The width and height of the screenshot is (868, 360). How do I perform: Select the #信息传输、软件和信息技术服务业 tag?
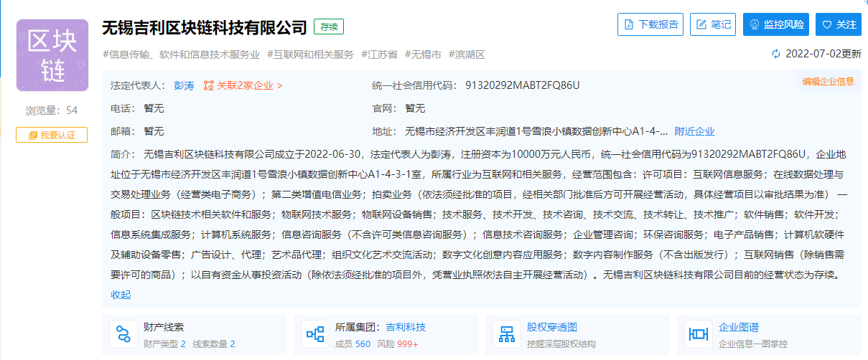click(182, 54)
